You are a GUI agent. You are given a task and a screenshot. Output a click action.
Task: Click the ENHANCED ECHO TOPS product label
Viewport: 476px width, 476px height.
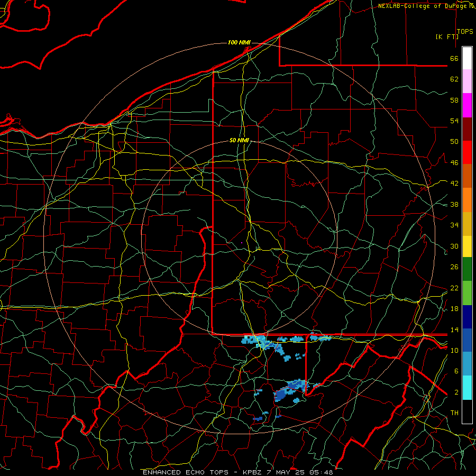186,472
